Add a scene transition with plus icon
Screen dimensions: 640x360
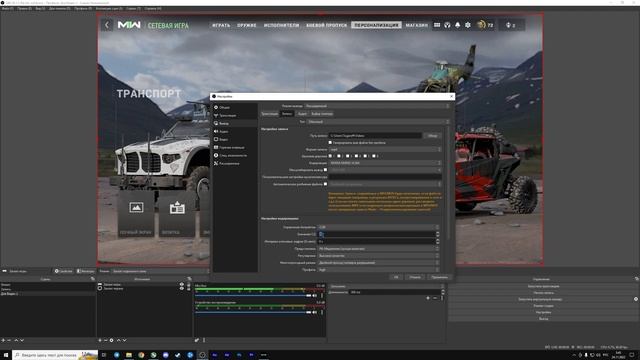(428, 298)
